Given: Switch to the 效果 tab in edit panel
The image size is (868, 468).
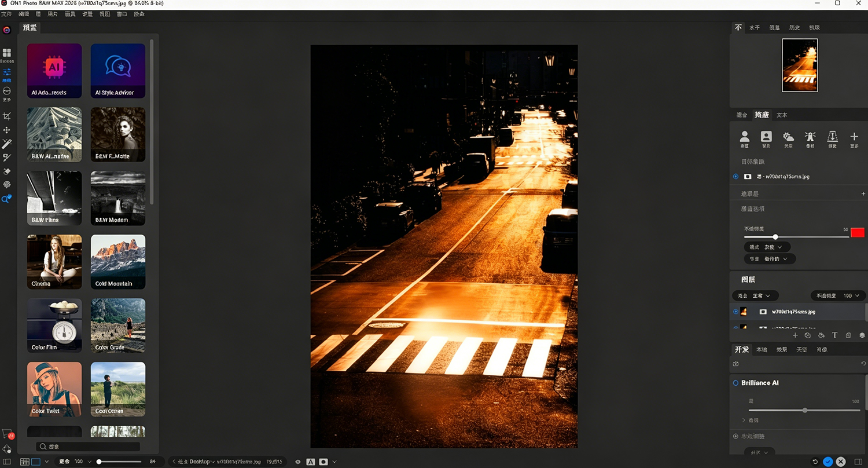Looking at the screenshot, I should tap(782, 349).
